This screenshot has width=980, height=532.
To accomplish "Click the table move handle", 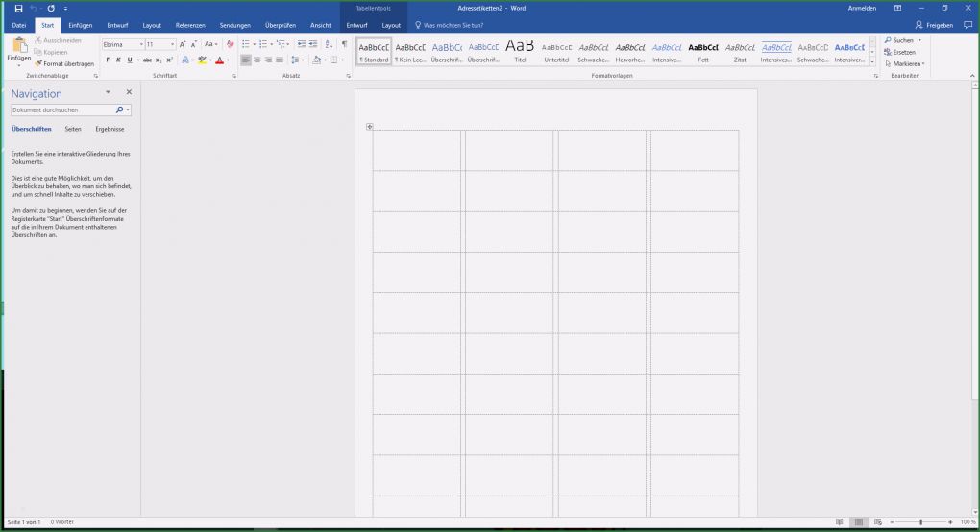I will point(369,127).
